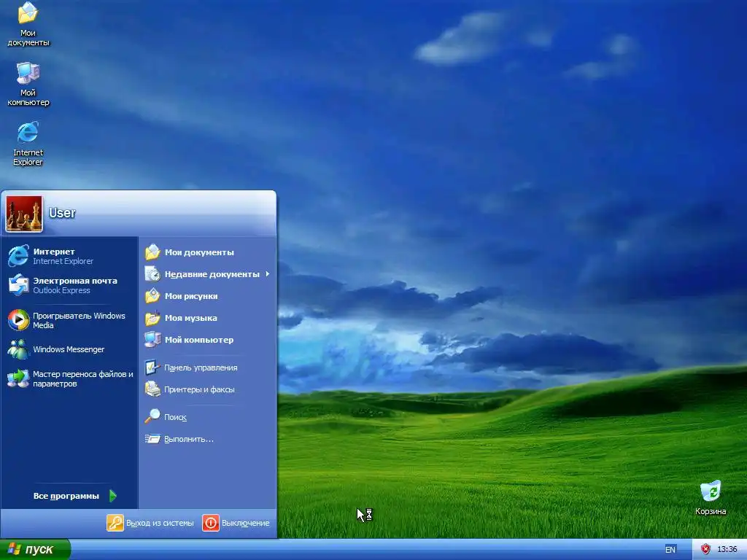Click the Internet Explorer icon in Start menu
Image resolution: width=747 pixels, height=560 pixels.
tap(18, 256)
